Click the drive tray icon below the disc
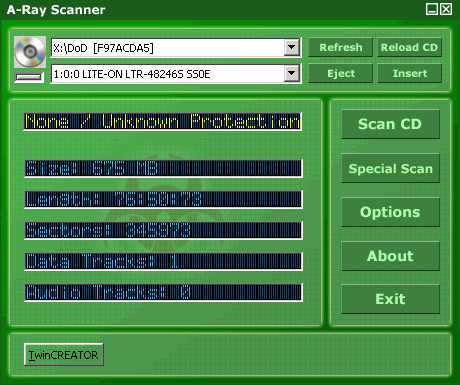 [x=29, y=77]
